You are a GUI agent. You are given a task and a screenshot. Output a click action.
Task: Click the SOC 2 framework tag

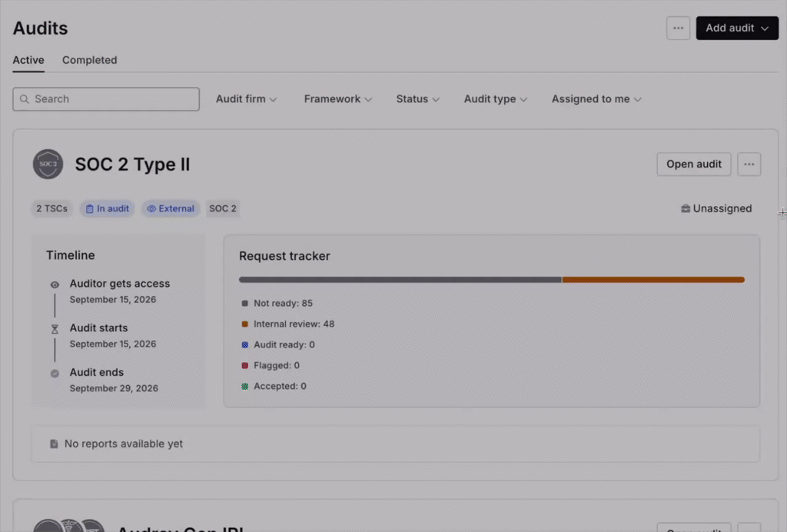click(x=223, y=209)
